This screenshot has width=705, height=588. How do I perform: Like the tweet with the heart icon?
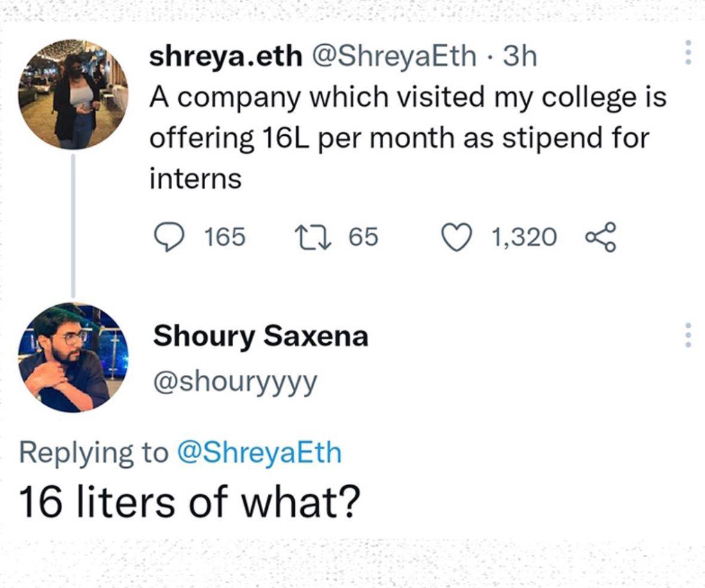(x=456, y=237)
